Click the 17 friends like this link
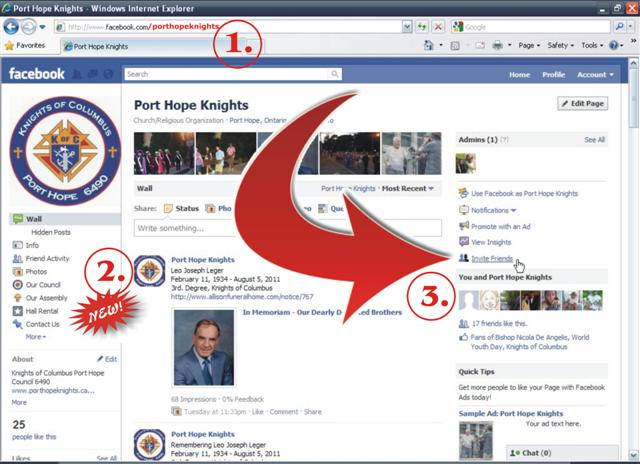640x464 pixels. tap(499, 324)
